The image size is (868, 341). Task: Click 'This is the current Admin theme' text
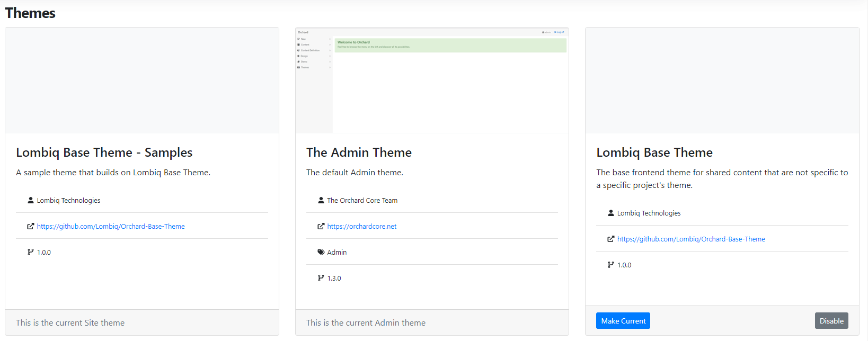pos(366,322)
